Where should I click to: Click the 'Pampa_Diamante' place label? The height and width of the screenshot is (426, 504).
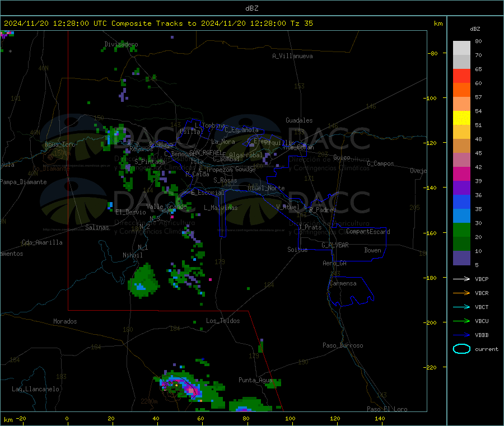click(x=24, y=182)
